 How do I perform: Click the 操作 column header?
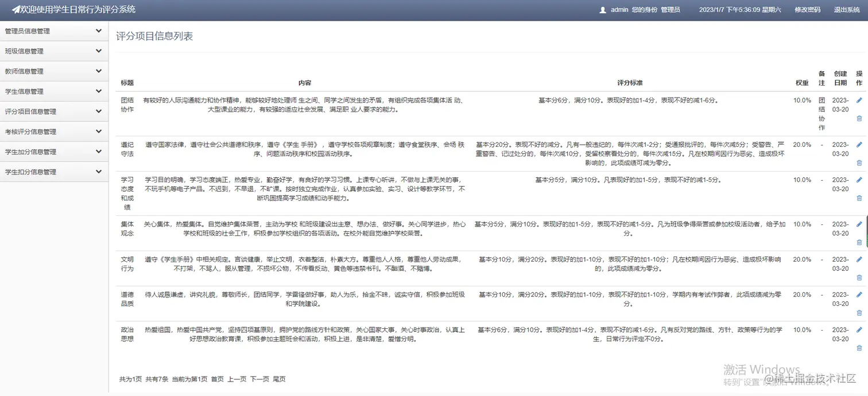pyautogui.click(x=859, y=79)
